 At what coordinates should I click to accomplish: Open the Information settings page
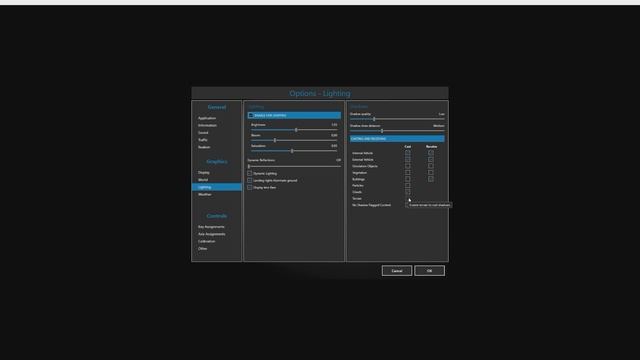[x=207, y=125]
